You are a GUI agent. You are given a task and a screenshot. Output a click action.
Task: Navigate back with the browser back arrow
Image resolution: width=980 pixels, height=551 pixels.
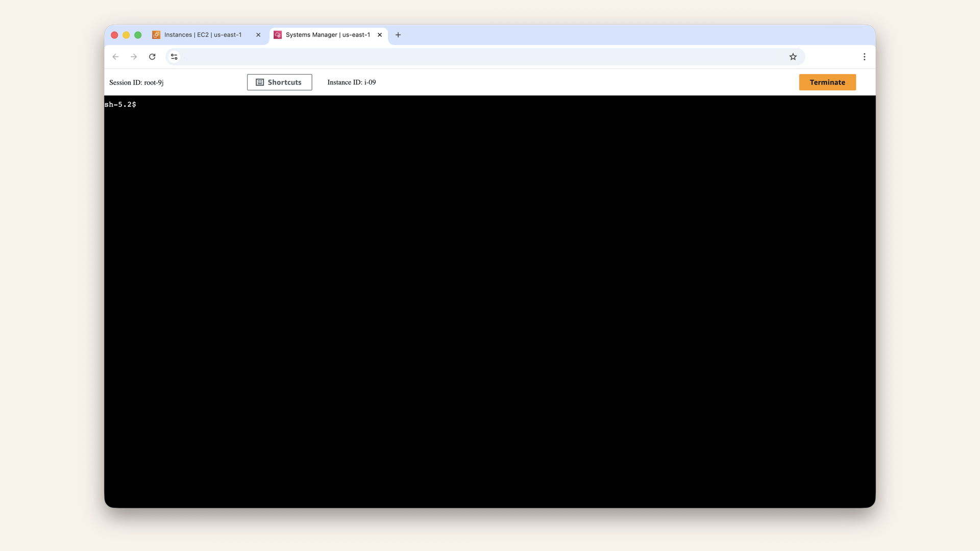coord(115,57)
